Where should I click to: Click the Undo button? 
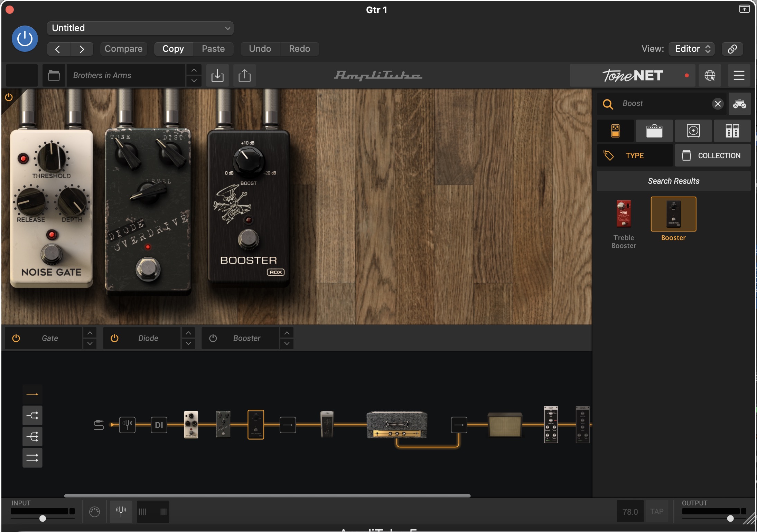click(260, 49)
